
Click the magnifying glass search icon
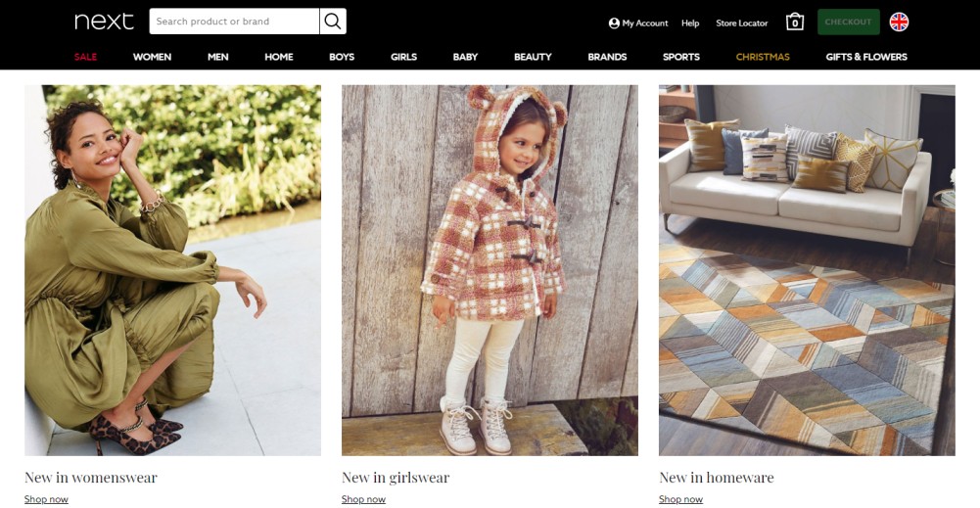(x=333, y=22)
